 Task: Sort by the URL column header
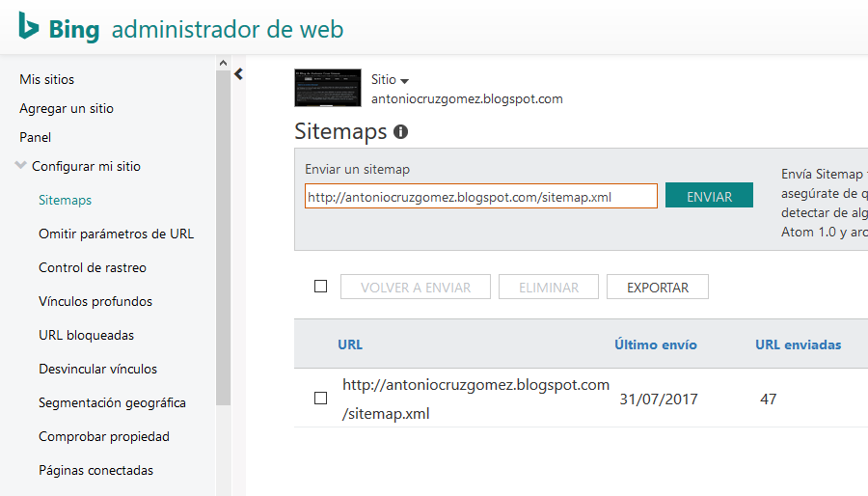click(x=350, y=344)
